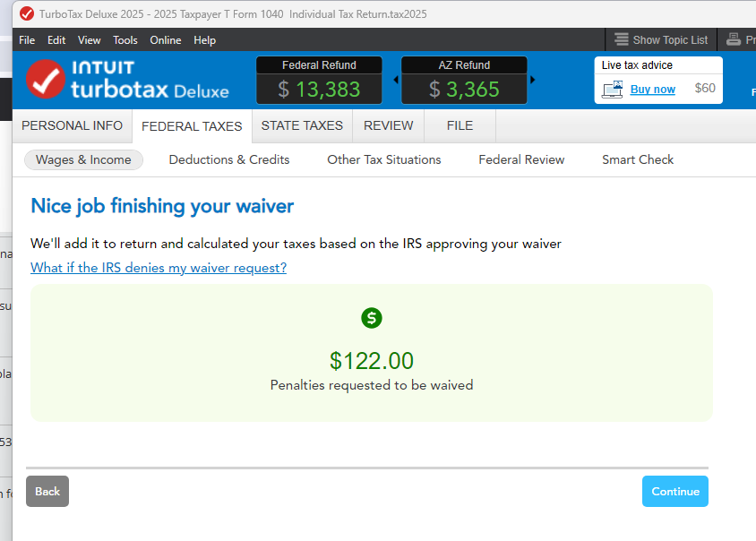Image resolution: width=756 pixels, height=541 pixels.
Task: Select the FEDERAL TAXES tab
Action: coord(192,126)
